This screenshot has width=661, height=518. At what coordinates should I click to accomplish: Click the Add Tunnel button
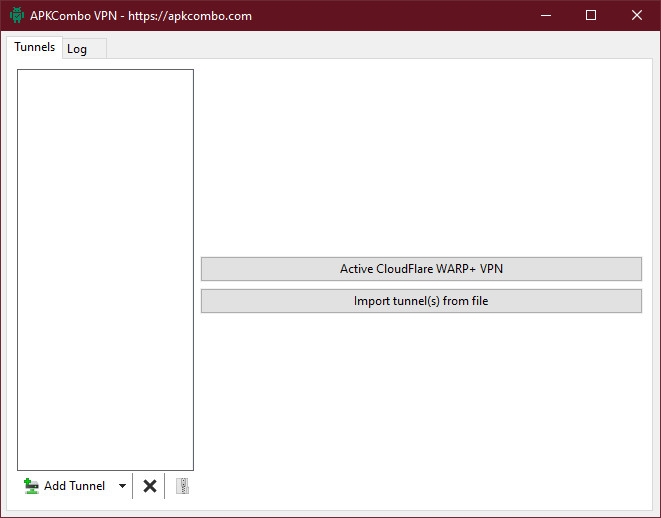point(67,486)
